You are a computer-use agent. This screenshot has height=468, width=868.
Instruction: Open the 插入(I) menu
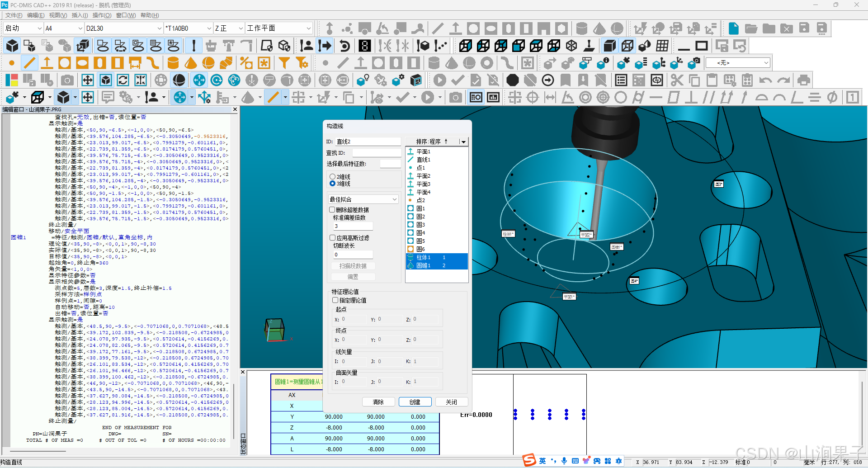tap(80, 15)
